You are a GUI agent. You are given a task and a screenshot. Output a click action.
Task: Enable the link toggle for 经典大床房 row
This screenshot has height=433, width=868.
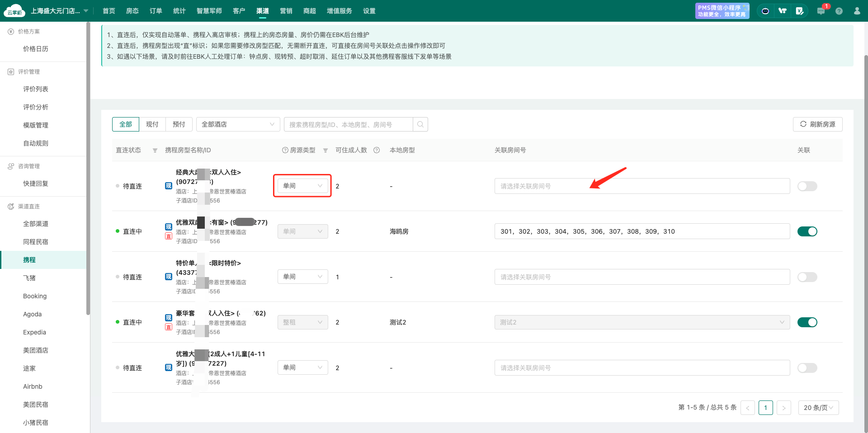coord(807,186)
